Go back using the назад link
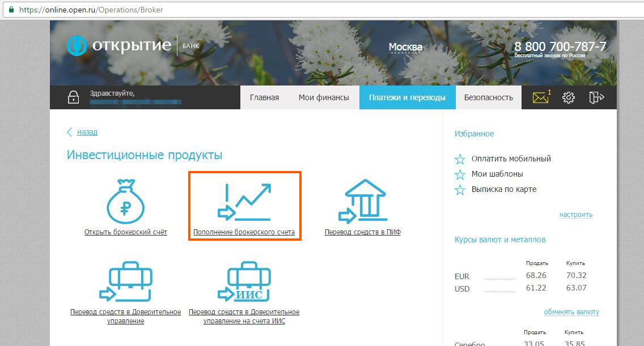This screenshot has width=644, height=346. pyautogui.click(x=87, y=132)
